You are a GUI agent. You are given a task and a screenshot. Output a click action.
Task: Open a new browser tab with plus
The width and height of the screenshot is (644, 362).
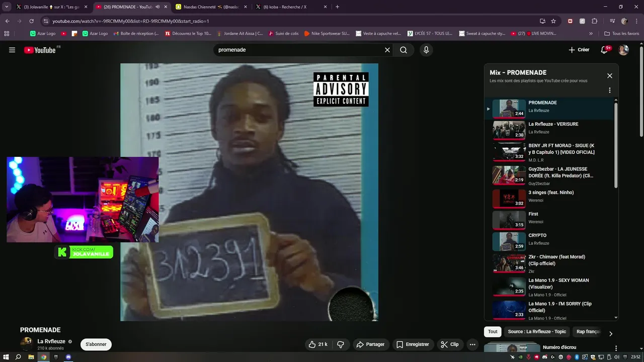point(337,7)
